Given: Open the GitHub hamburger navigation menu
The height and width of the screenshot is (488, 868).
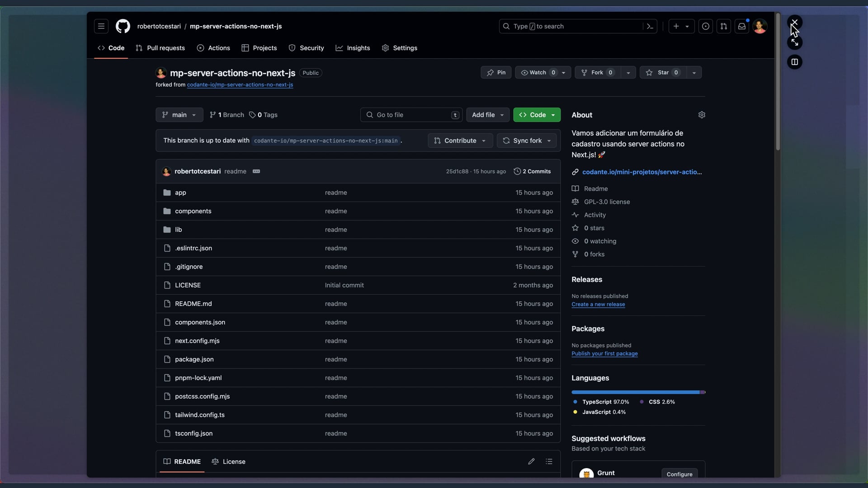Looking at the screenshot, I should [x=101, y=26].
